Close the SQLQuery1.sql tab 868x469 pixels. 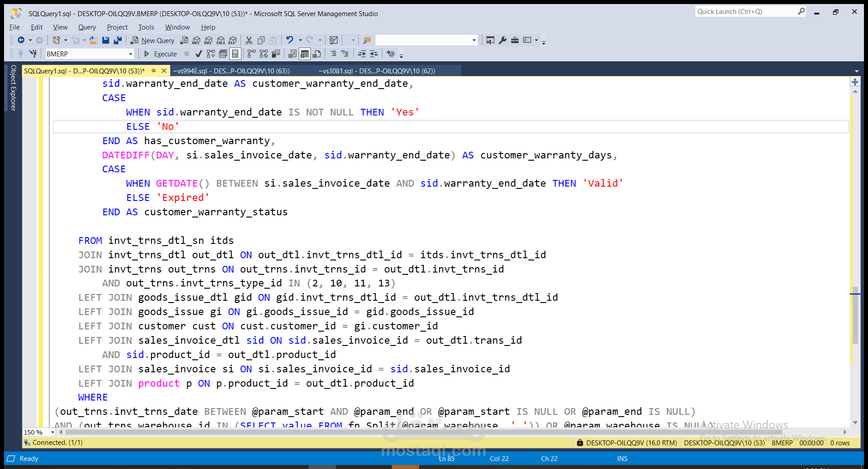pyautogui.click(x=164, y=71)
